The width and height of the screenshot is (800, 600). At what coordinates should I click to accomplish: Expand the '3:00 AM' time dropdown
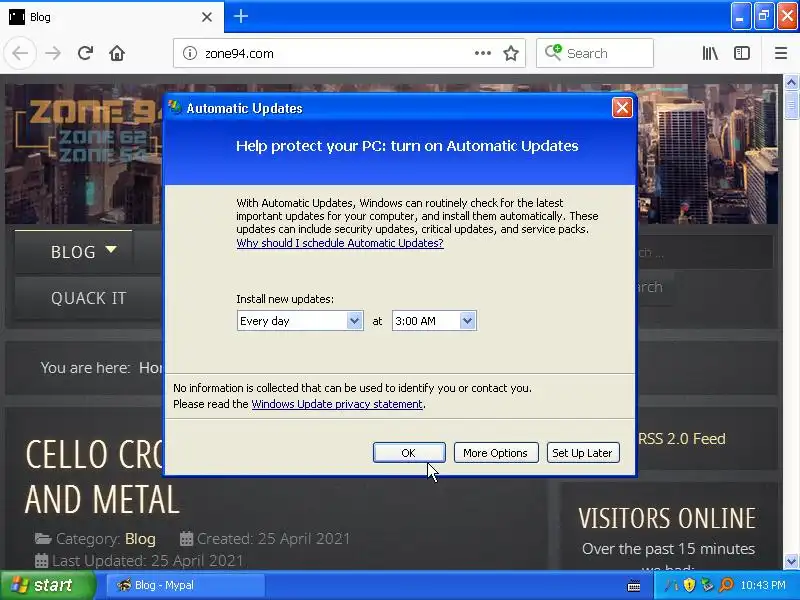[x=467, y=321]
